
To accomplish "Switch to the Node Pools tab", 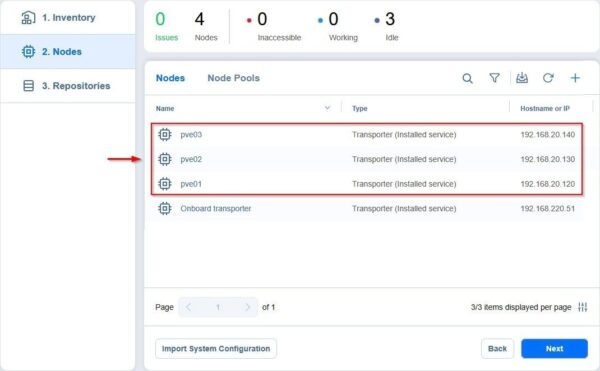I will [233, 78].
